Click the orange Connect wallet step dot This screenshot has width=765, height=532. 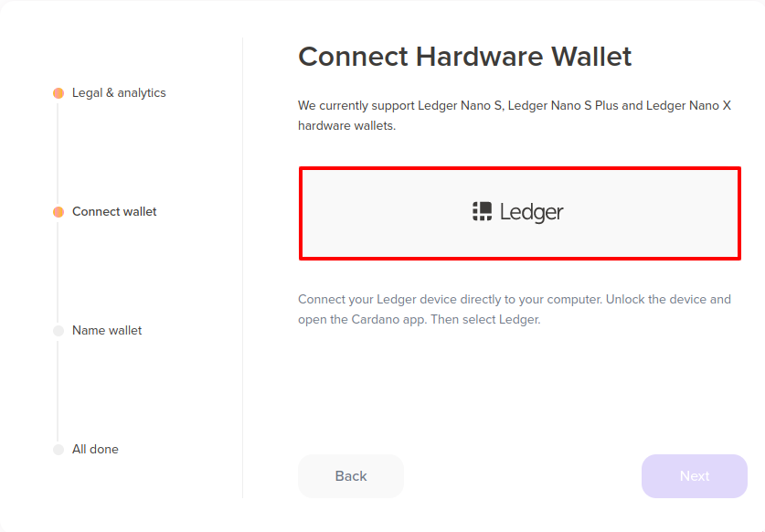(58, 212)
